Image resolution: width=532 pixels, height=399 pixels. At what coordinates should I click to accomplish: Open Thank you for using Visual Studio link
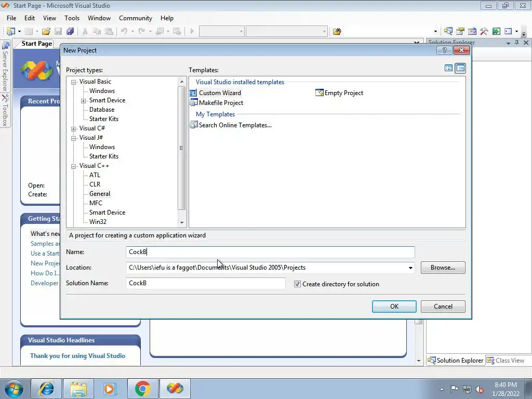(x=78, y=355)
